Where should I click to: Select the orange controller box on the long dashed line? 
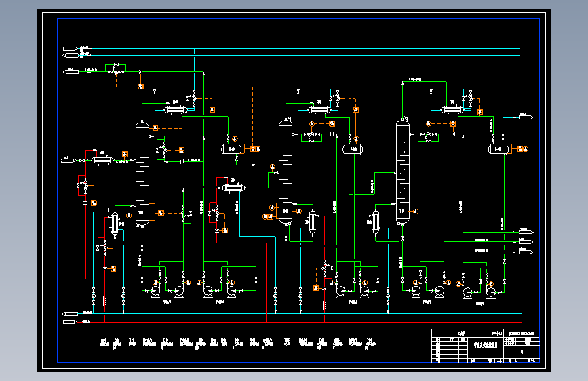pos(140,87)
